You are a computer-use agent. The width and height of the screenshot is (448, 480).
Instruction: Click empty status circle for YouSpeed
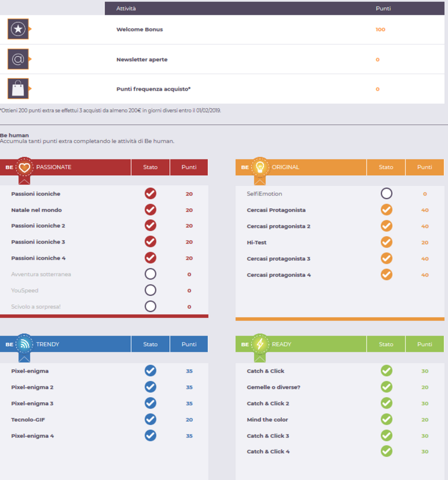coord(151,290)
